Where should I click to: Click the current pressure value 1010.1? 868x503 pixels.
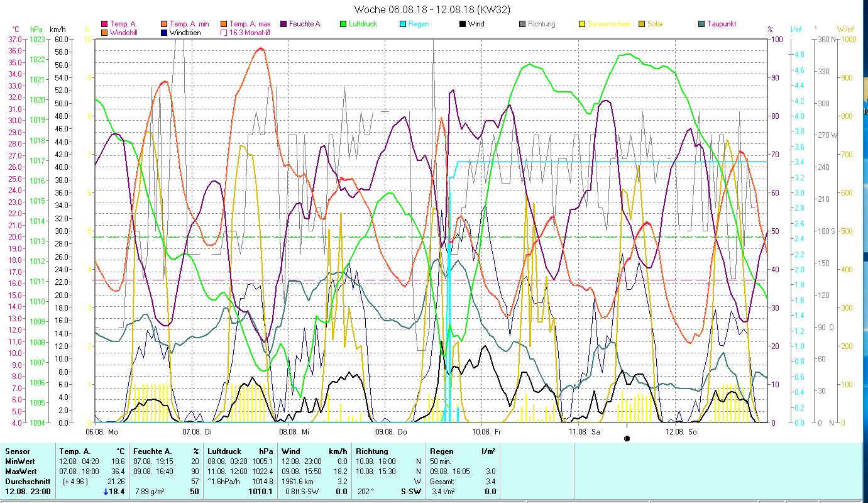pos(261,492)
